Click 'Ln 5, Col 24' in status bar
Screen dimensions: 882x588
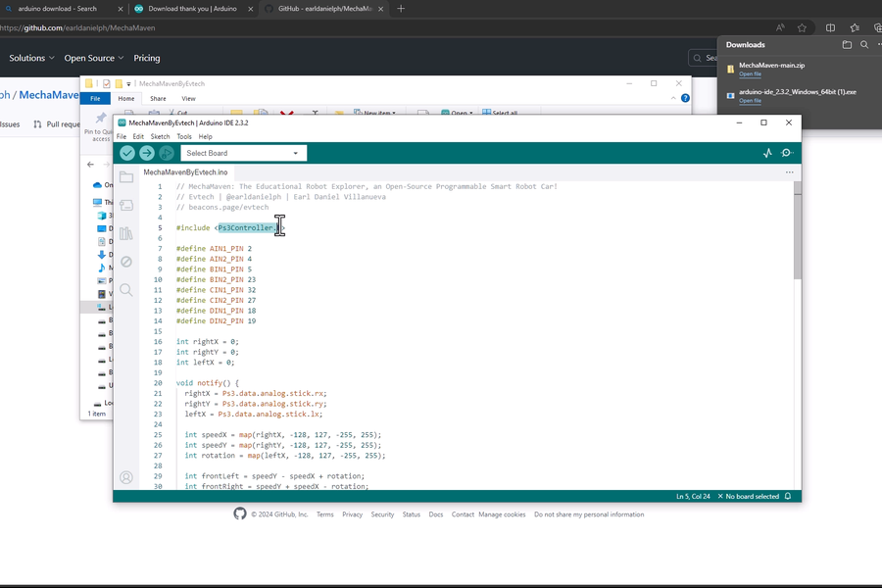click(x=693, y=496)
